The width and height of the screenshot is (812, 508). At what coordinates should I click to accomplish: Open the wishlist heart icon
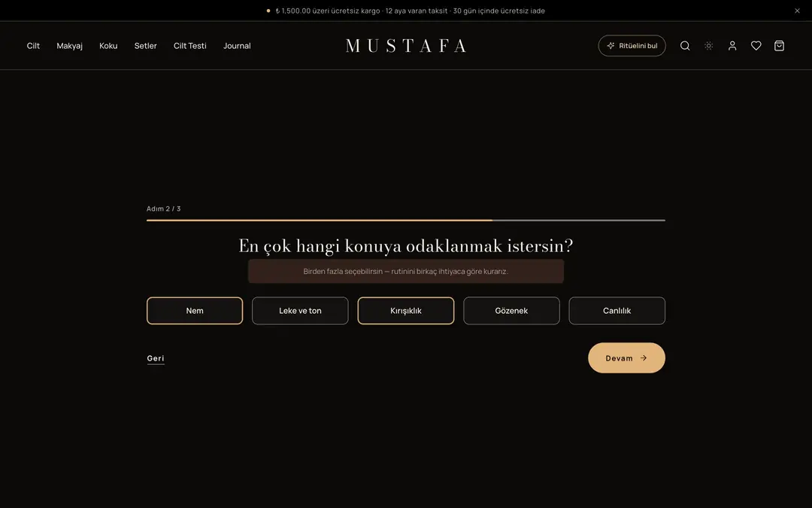tap(756, 46)
